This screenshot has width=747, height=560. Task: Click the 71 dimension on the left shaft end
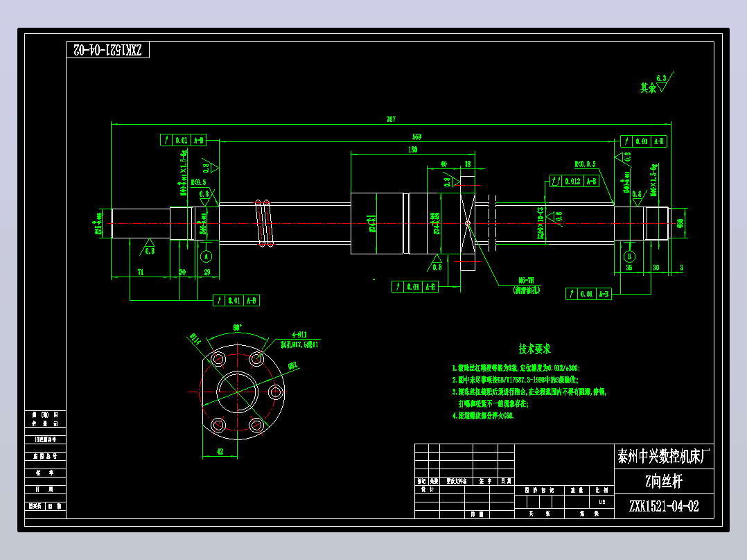(141, 272)
